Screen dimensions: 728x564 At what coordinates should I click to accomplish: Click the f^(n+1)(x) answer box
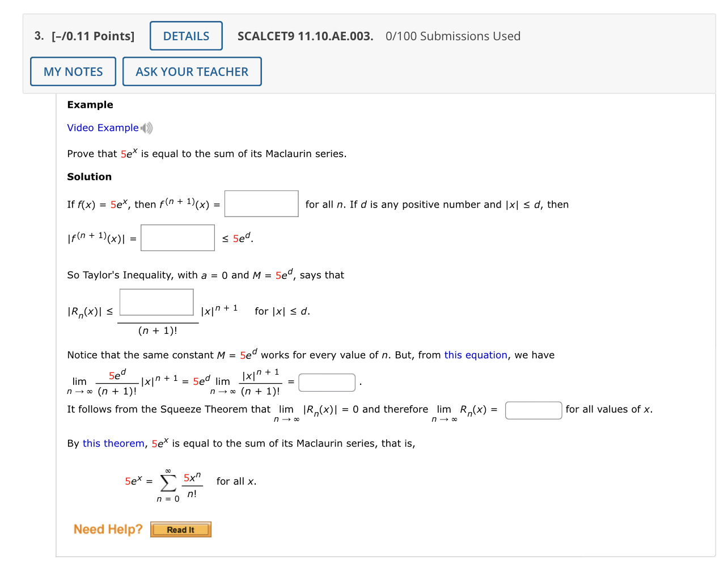click(261, 203)
